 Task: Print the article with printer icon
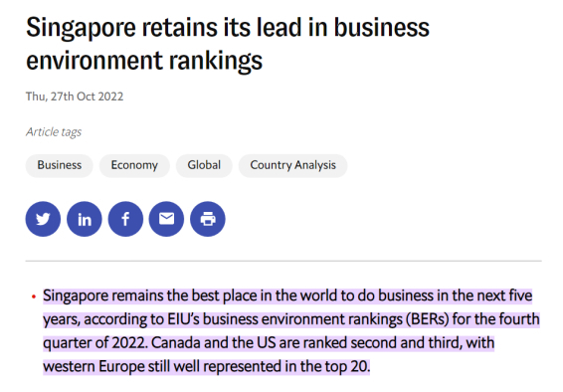tap(208, 219)
